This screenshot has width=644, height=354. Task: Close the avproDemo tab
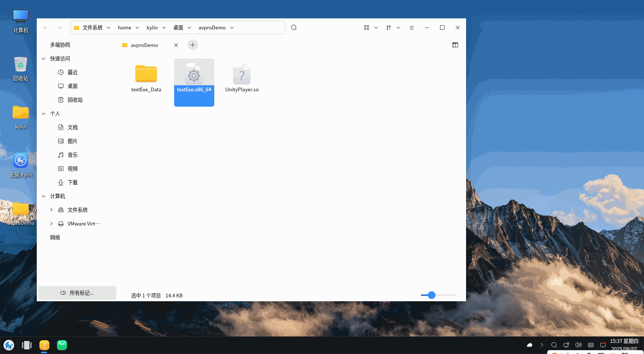[x=176, y=45]
